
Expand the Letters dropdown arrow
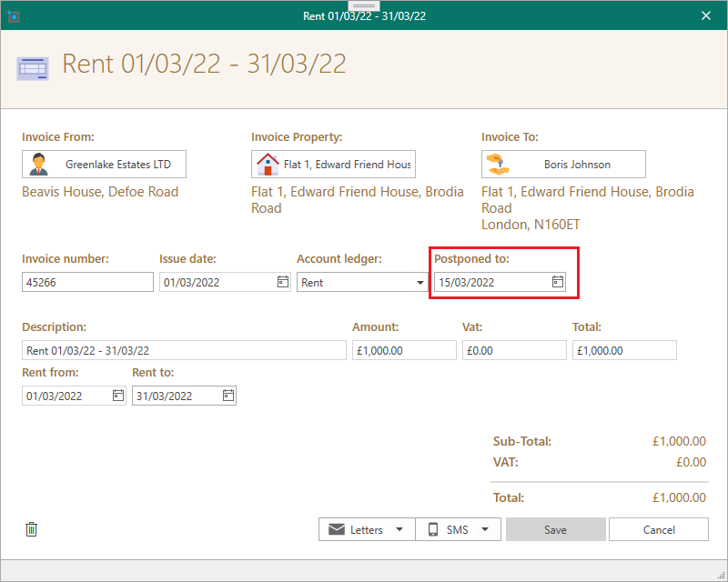pyautogui.click(x=399, y=529)
